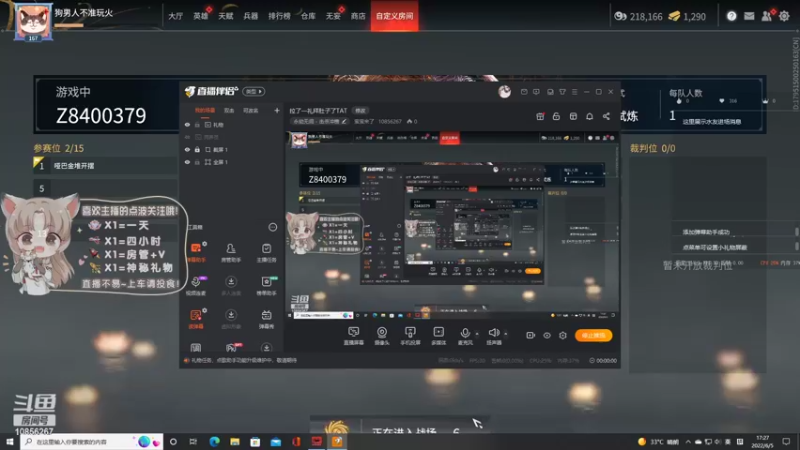The height and width of the screenshot is (450, 800).
Task: Select the 自定义房间 custom room tab
Action: pyautogui.click(x=394, y=16)
